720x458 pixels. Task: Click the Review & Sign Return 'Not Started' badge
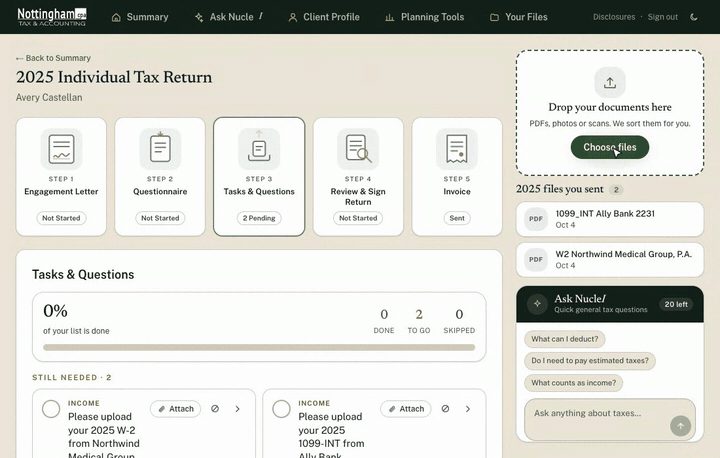[x=358, y=218]
